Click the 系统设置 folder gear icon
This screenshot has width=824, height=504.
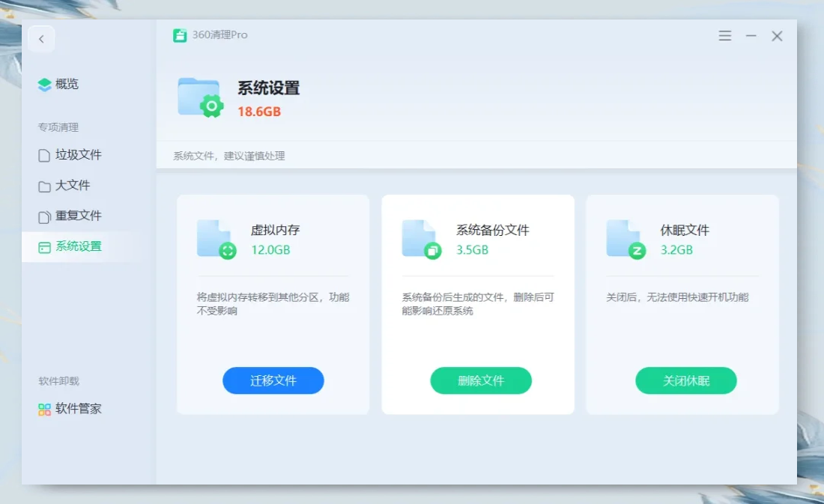[200, 97]
